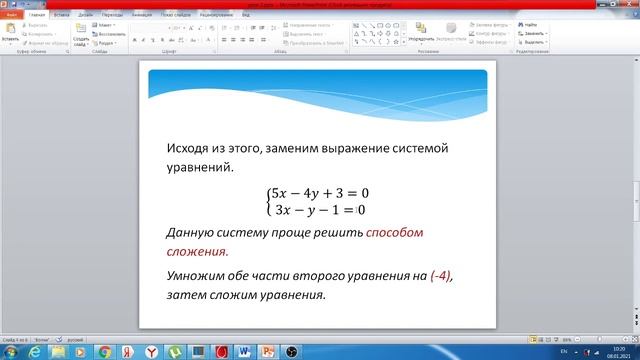This screenshot has width=640, height=360.
Task: Open the Раздел section dropdown
Action: pos(104,43)
